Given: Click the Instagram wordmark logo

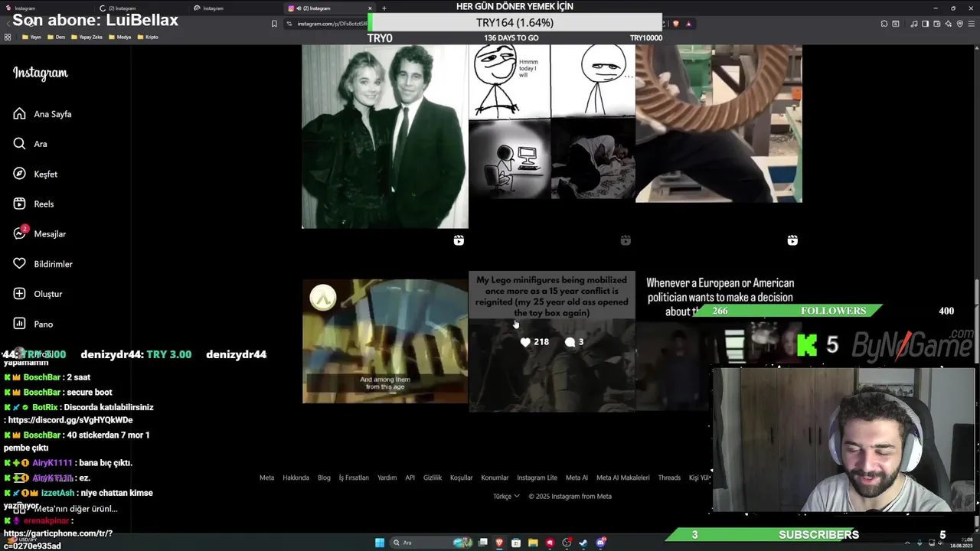Looking at the screenshot, I should pyautogui.click(x=41, y=73).
